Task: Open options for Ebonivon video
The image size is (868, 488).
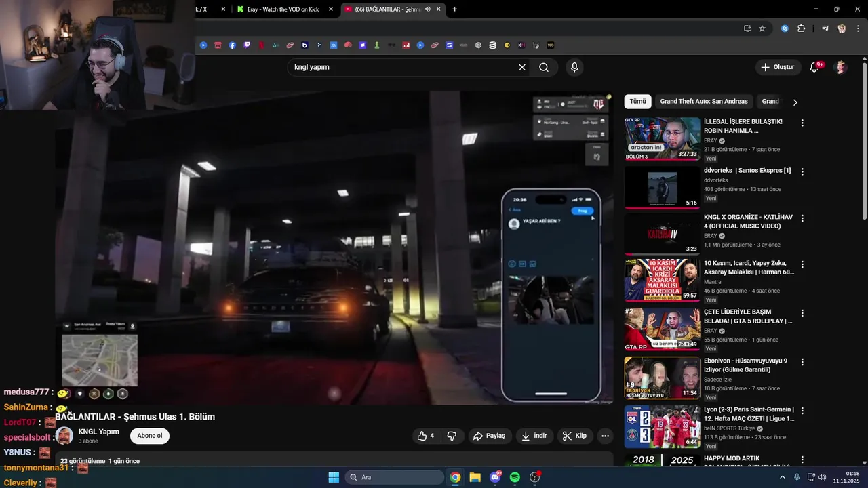Action: coord(802,362)
